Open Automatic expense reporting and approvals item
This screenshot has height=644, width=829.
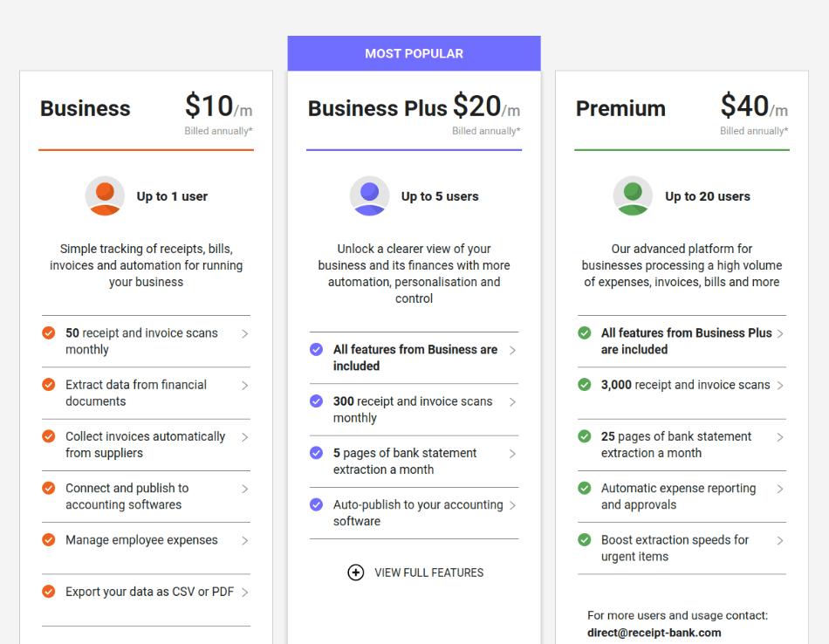click(x=682, y=497)
